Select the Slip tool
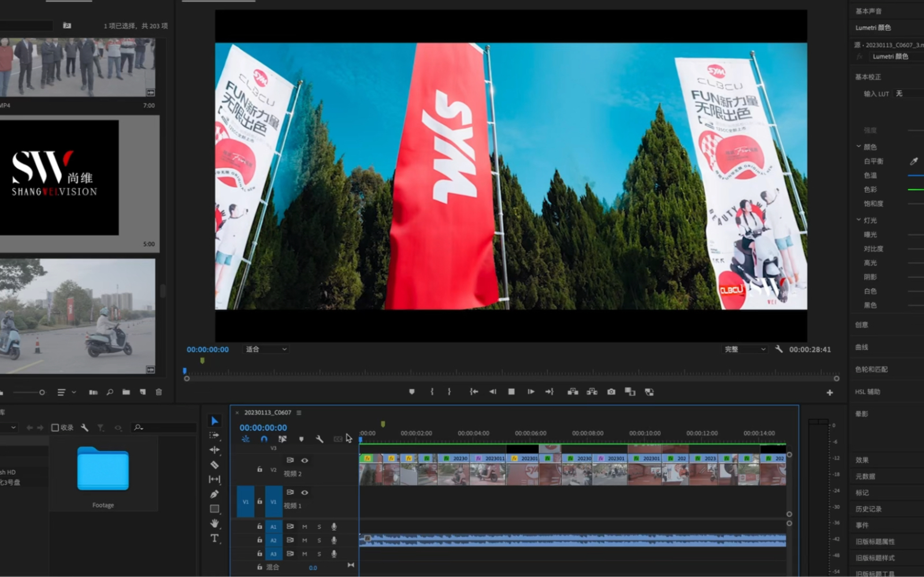Viewport: 924px width, 577px height. pos(214,479)
